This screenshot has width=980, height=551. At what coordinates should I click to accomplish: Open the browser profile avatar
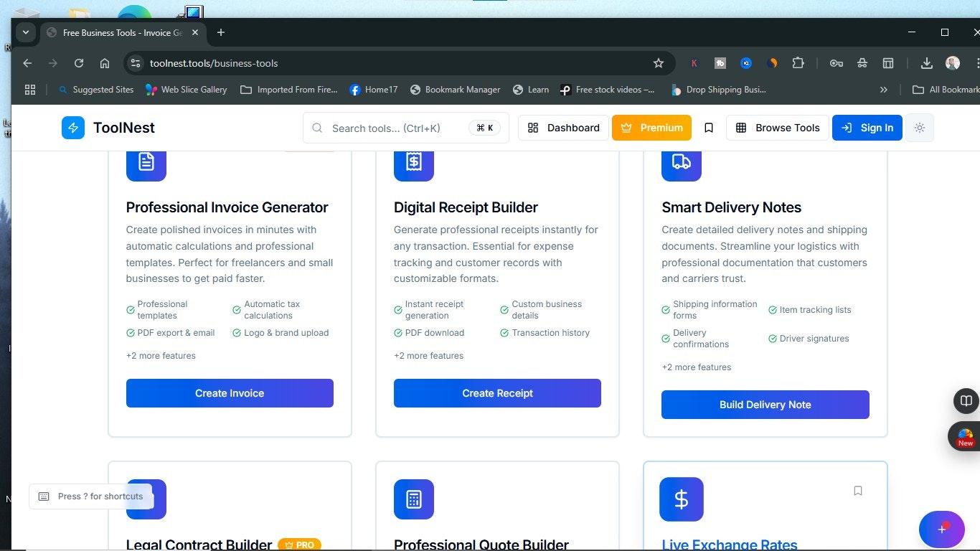[953, 63]
